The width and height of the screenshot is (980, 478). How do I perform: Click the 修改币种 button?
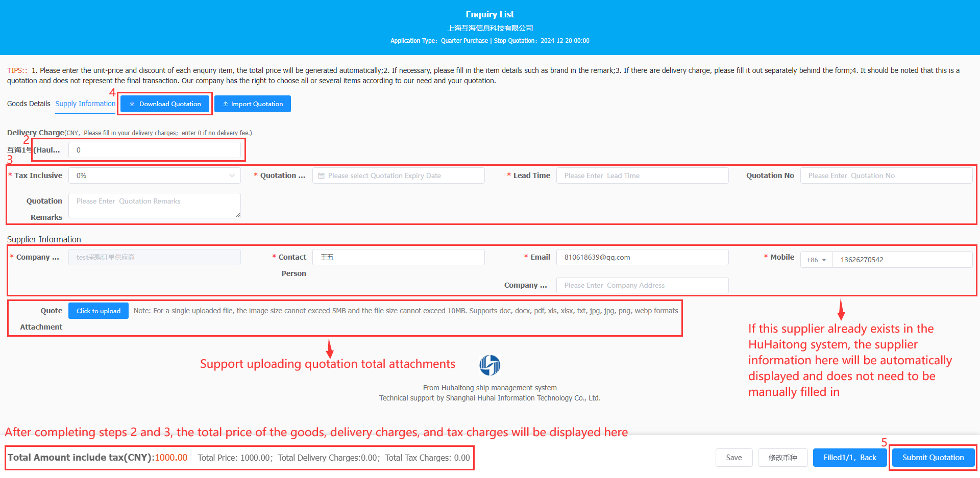(783, 458)
